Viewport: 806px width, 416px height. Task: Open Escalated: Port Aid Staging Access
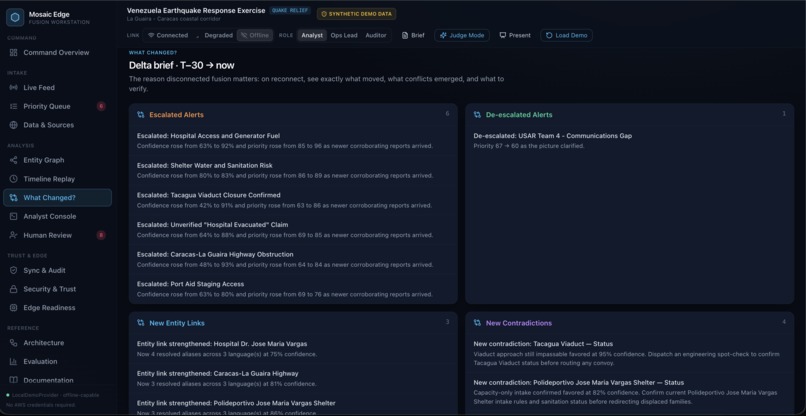pos(293,289)
